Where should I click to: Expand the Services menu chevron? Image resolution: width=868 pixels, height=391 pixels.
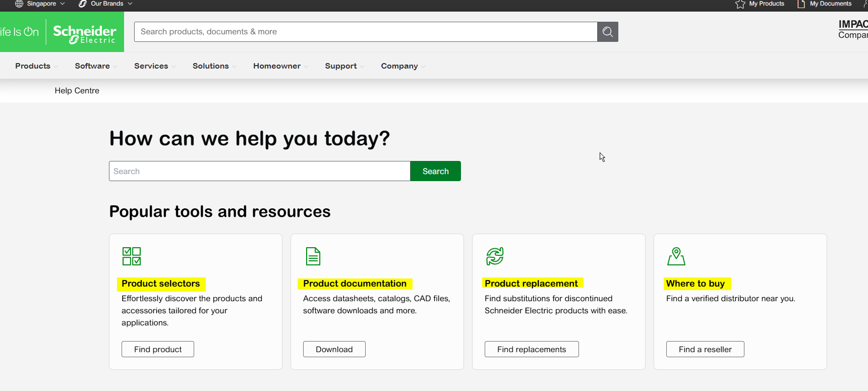tap(173, 67)
